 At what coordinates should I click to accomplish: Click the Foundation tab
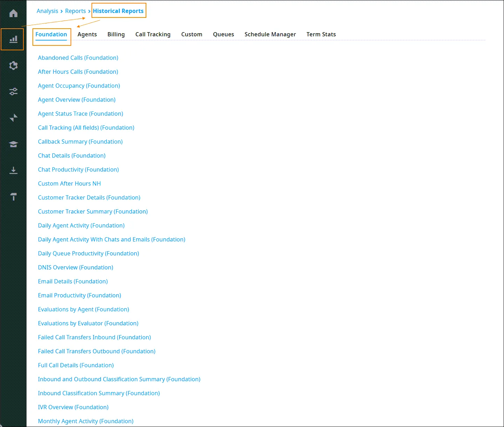click(51, 34)
